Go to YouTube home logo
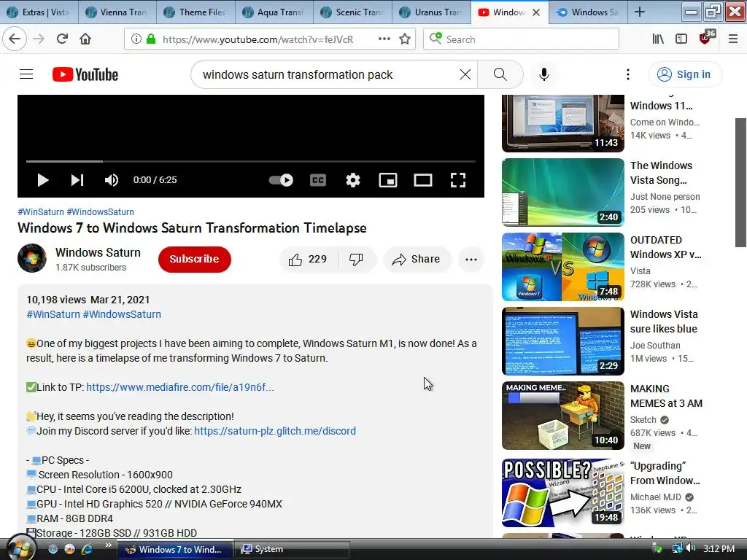The height and width of the screenshot is (560, 747). coord(85,74)
